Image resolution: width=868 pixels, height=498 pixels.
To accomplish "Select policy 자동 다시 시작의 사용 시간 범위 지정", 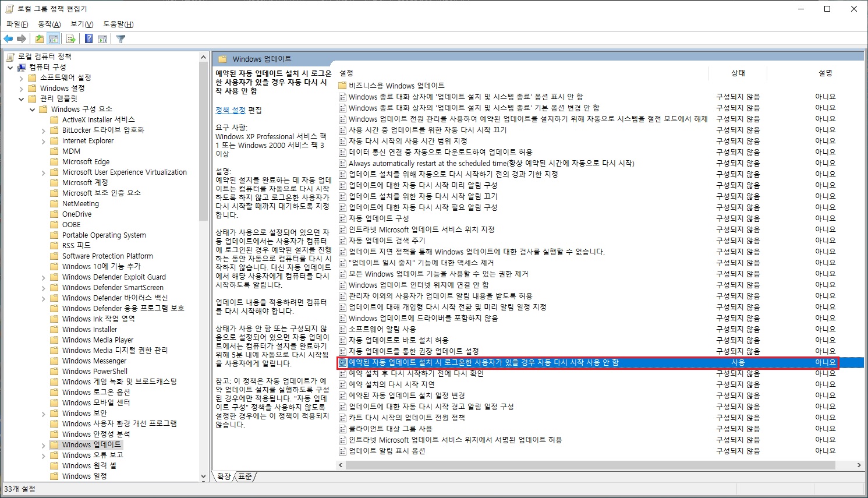I will (x=408, y=141).
